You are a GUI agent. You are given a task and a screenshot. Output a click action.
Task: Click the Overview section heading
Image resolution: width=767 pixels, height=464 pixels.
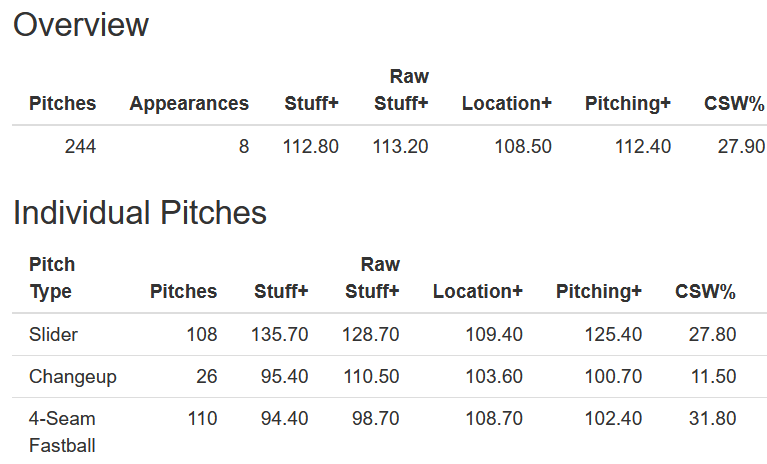coord(81,25)
